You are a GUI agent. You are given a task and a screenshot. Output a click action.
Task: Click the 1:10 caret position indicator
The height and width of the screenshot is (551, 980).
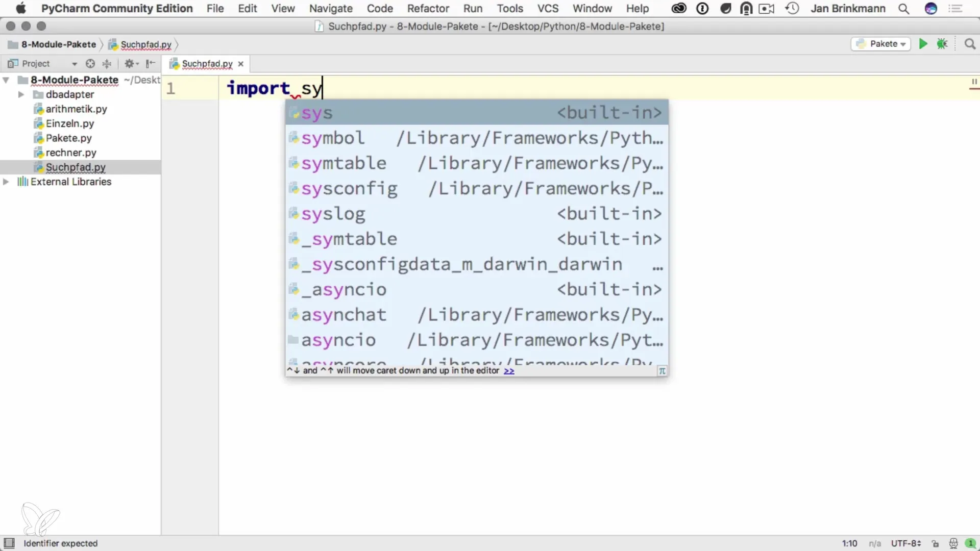[x=849, y=544]
